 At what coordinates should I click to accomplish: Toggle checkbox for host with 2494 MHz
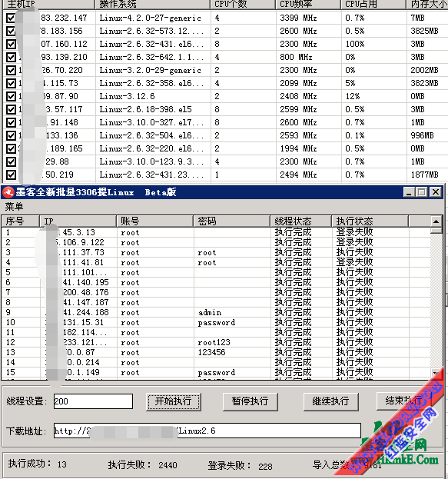pos(11,175)
